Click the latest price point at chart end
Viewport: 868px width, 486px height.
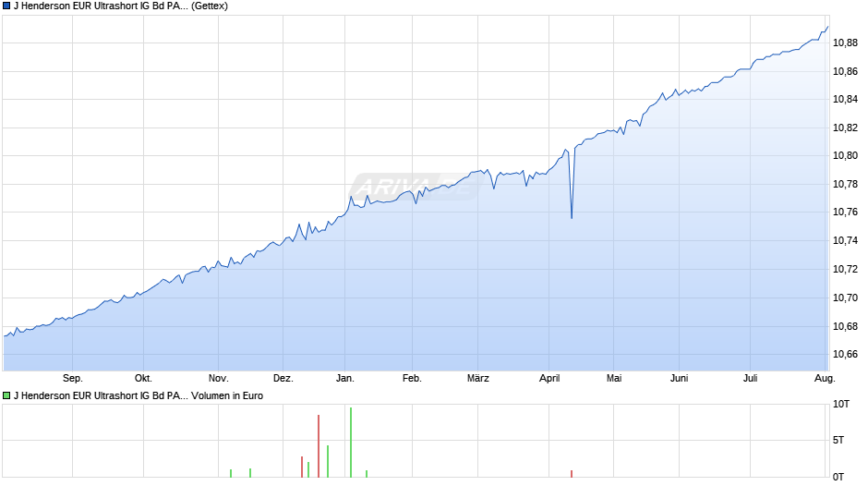827,27
